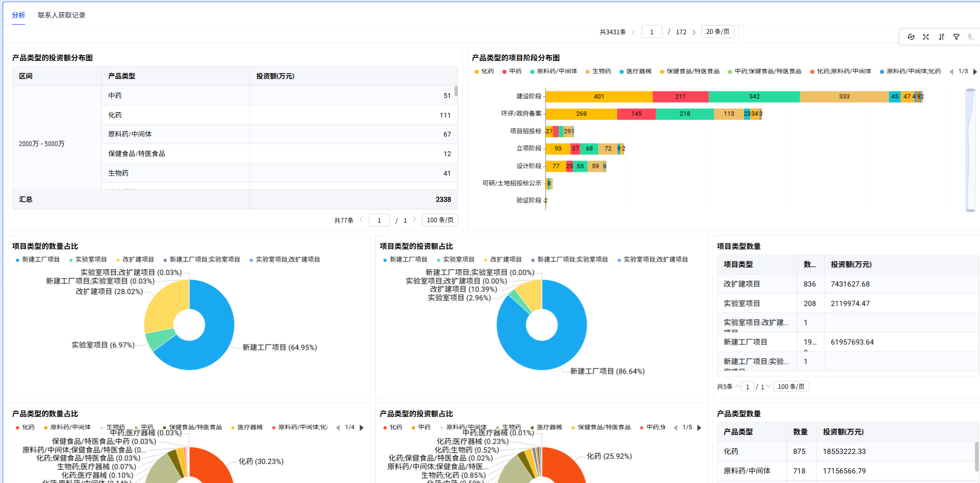Click the page number field beside 共3431条

tap(652, 32)
